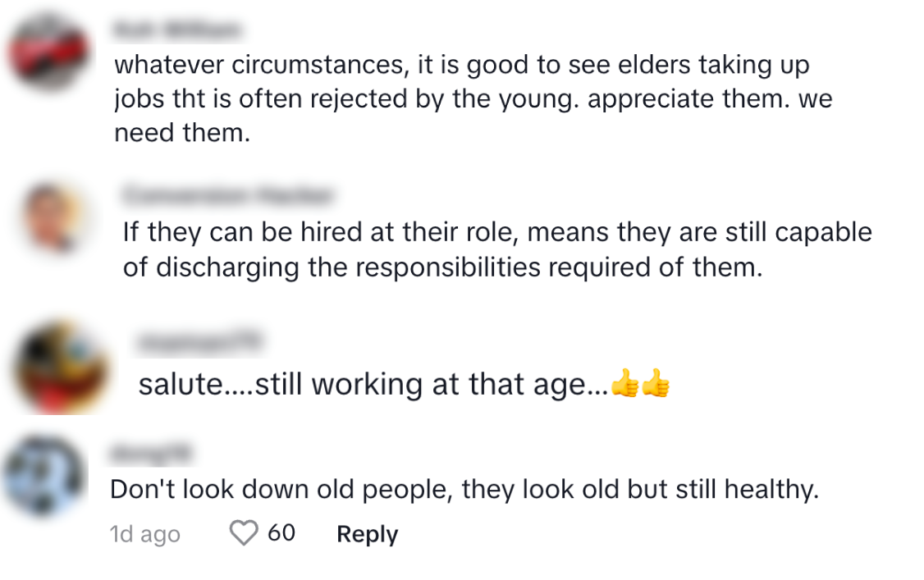Click the second thumbs-up emoji in salute comment
The image size is (924, 580).
(x=656, y=384)
